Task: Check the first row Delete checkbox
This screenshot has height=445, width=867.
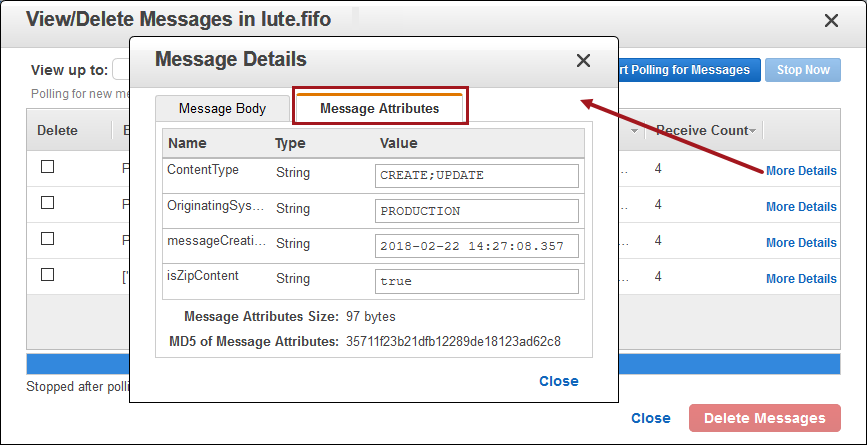Action: click(x=47, y=167)
